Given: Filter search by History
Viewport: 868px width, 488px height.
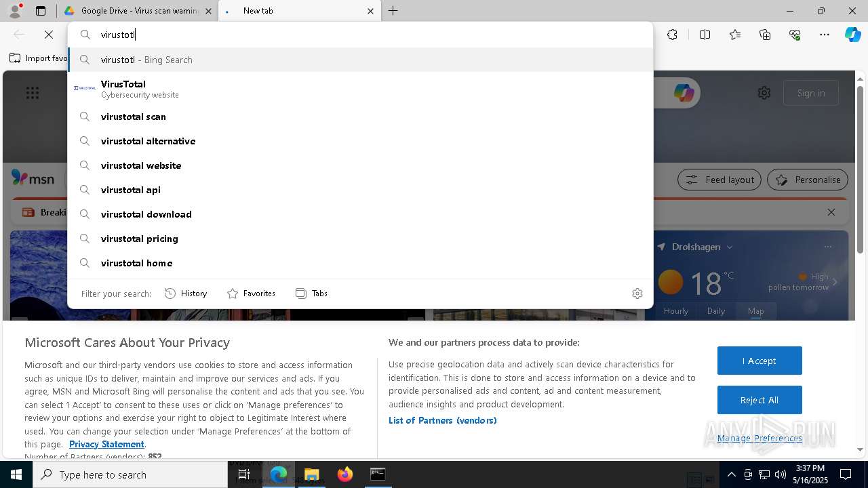Looking at the screenshot, I should [x=186, y=293].
